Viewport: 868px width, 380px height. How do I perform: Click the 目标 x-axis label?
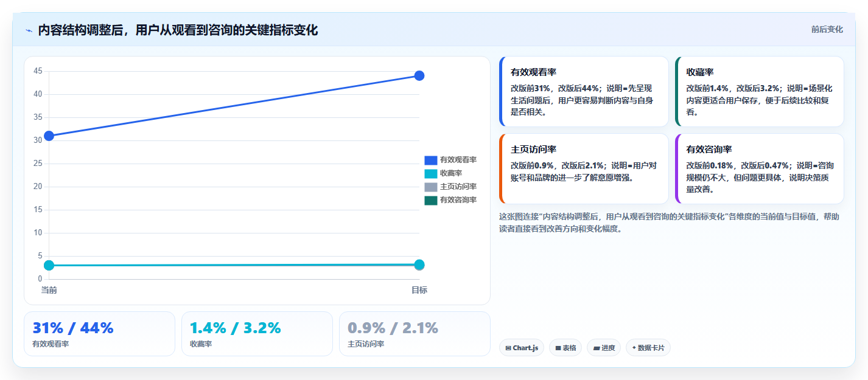pyautogui.click(x=419, y=290)
